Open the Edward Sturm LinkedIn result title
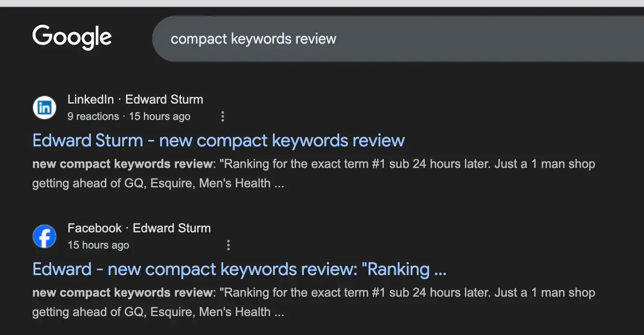 click(218, 140)
